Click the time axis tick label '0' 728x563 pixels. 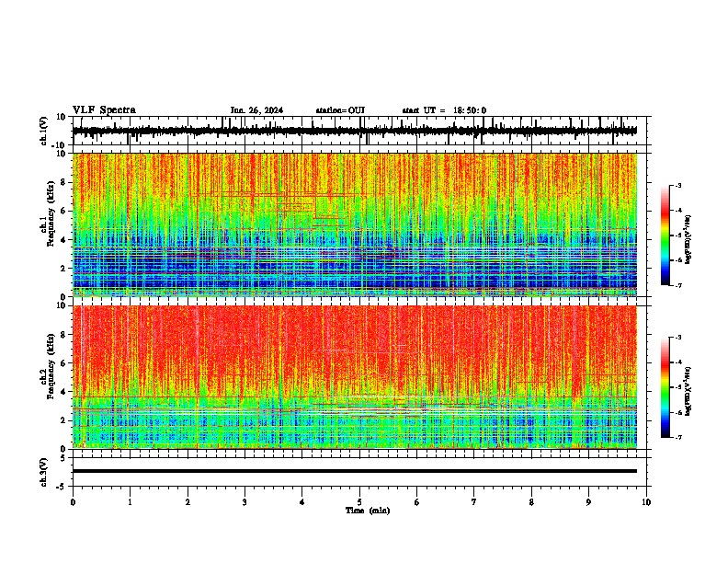(x=73, y=502)
